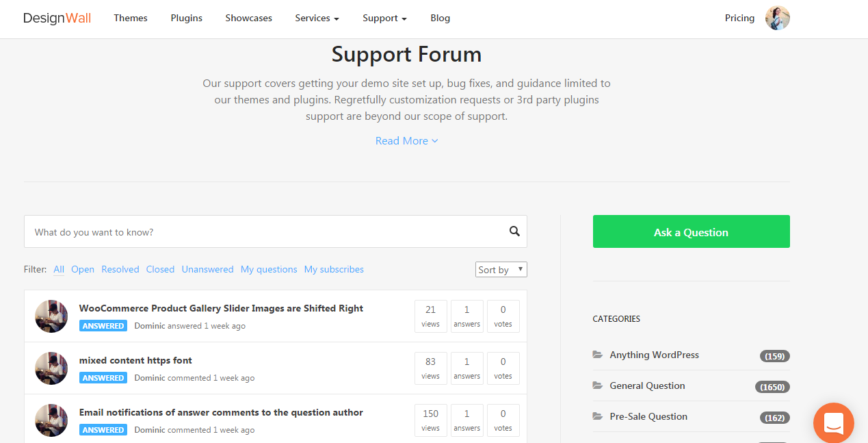Open the Sort by dropdown
This screenshot has width=868, height=443.
point(501,270)
